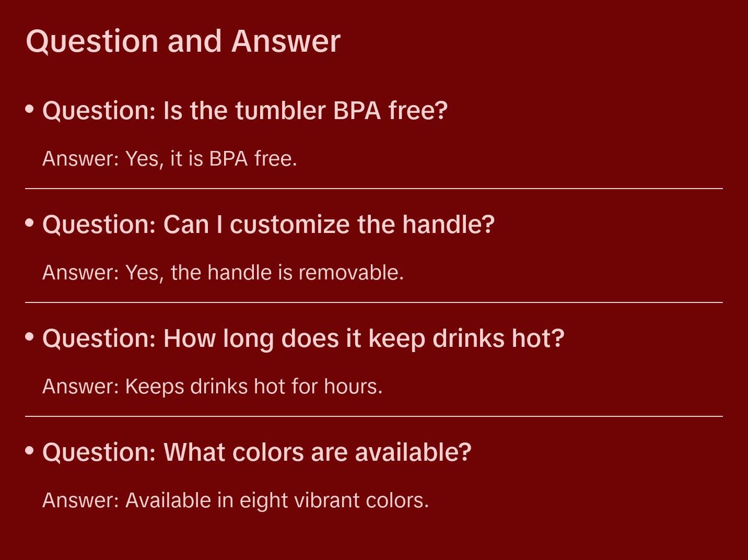Click the bullet beside the colors available question
This screenshot has width=748, height=560.
[30, 451]
